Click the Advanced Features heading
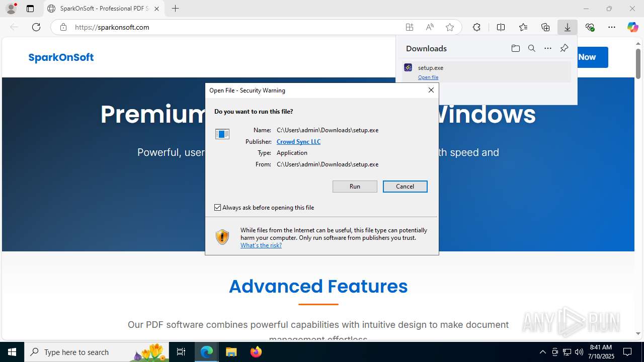This screenshot has height=362, width=644. coord(318,286)
